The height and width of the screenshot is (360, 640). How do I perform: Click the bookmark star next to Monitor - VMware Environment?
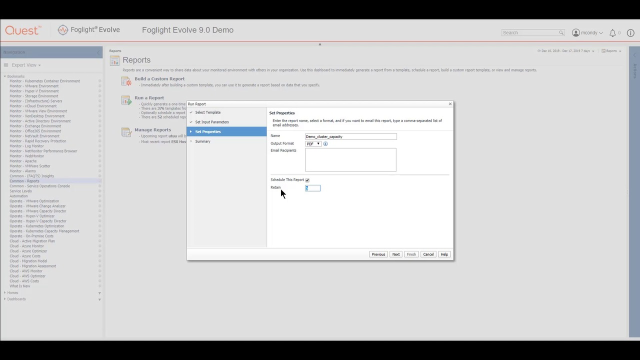coord(100,86)
